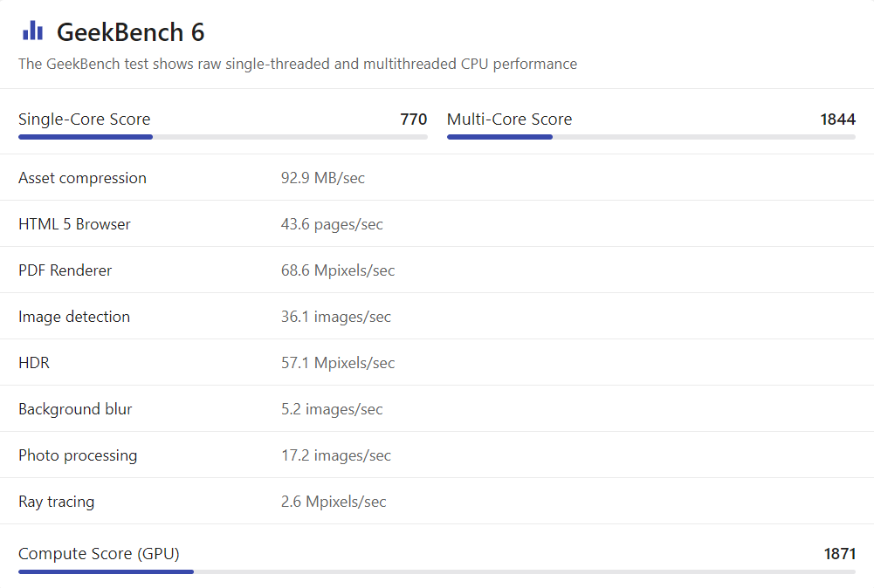Click the 92.9 MB/sec value
Image resolution: width=874 pixels, height=588 pixels.
tap(322, 178)
